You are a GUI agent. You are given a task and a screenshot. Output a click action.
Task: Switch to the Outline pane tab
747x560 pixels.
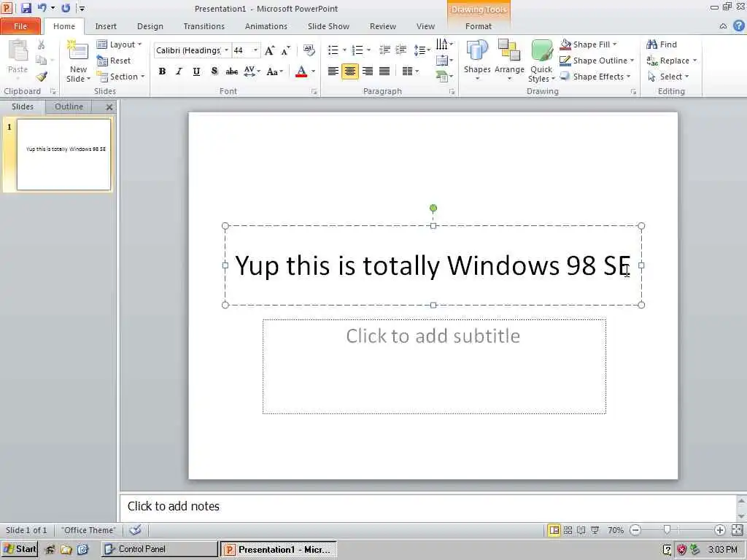(69, 106)
